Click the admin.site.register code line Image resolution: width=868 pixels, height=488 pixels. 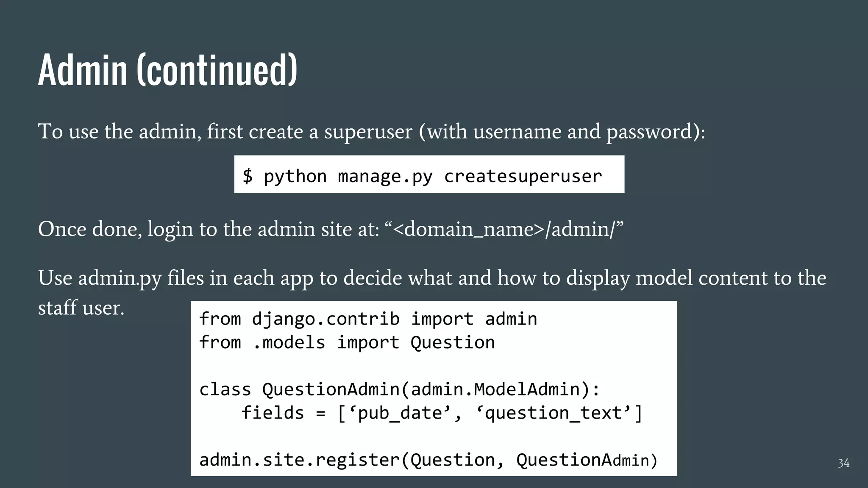pyautogui.click(x=428, y=460)
